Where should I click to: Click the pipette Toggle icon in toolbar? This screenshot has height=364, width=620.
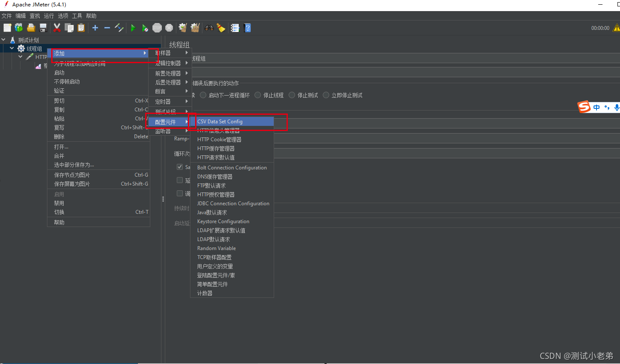pos(119,28)
